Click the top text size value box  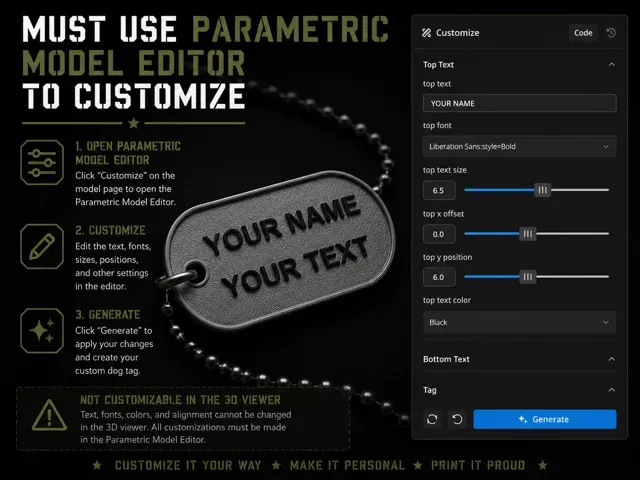[x=439, y=191]
